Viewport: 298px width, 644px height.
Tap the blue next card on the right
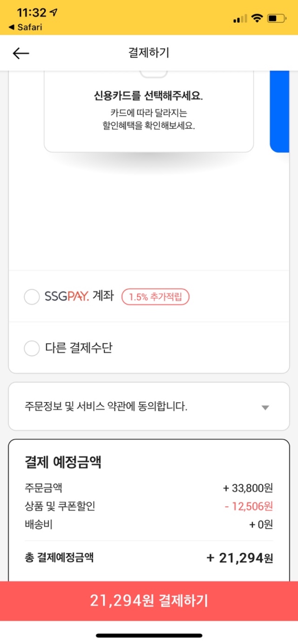click(x=279, y=112)
